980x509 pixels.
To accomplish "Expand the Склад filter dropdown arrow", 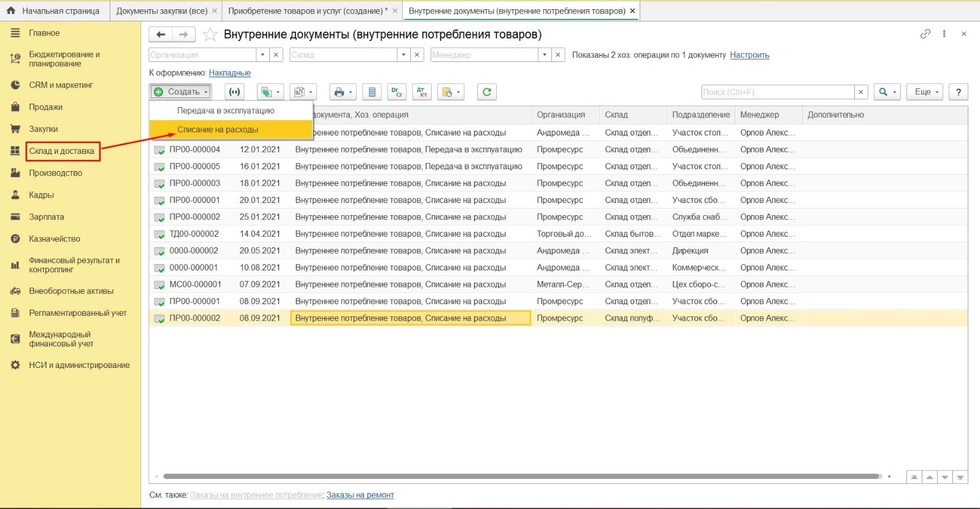I will point(404,55).
